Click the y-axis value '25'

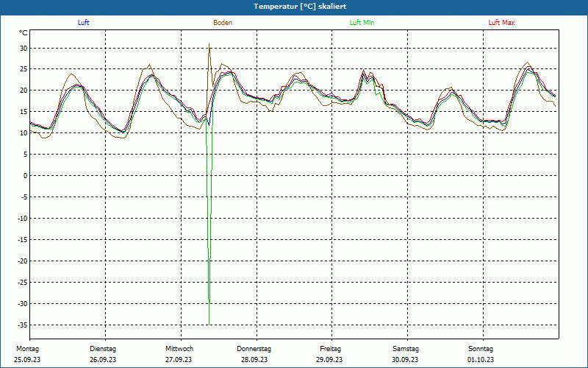[24, 69]
